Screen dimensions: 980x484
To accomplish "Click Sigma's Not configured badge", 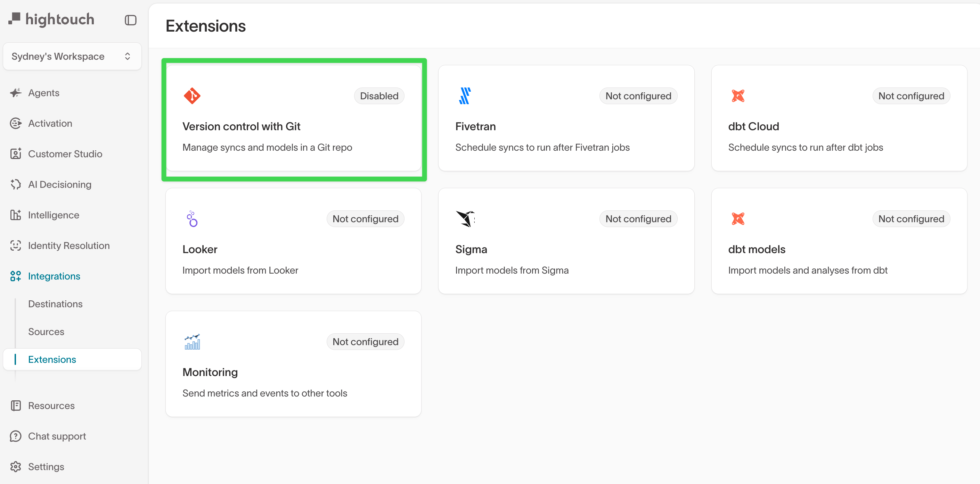I will pos(638,219).
